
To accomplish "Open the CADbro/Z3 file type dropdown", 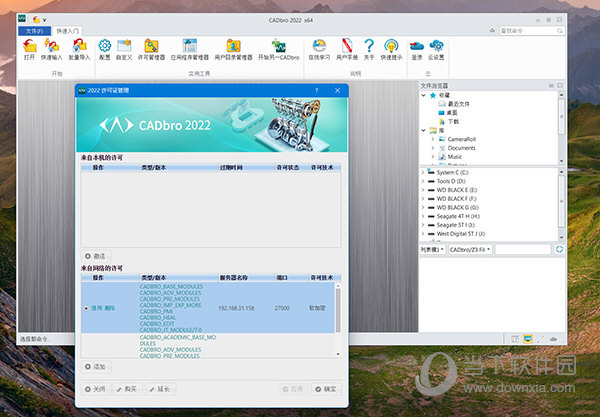I will tap(470, 249).
